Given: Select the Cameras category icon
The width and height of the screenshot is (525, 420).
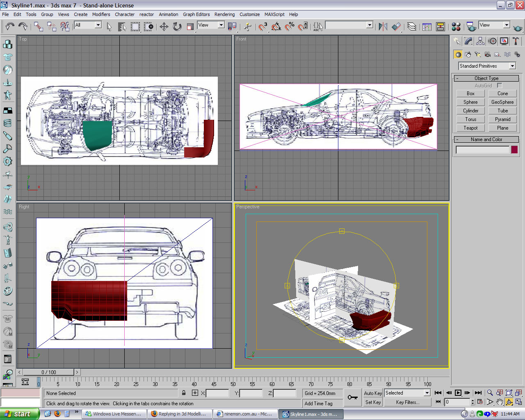Looking at the screenshot, I should (488, 54).
